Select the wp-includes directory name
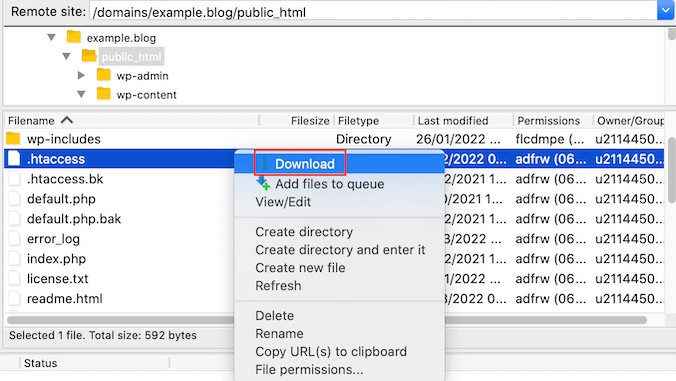The width and height of the screenshot is (676, 381). point(64,139)
